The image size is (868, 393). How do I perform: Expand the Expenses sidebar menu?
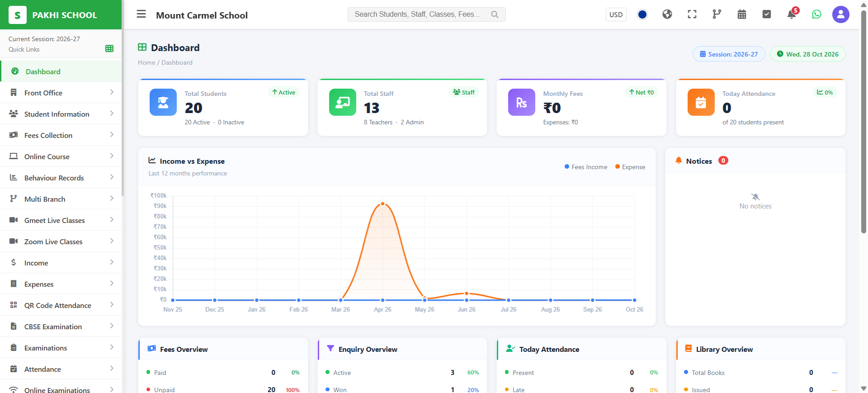(x=61, y=284)
